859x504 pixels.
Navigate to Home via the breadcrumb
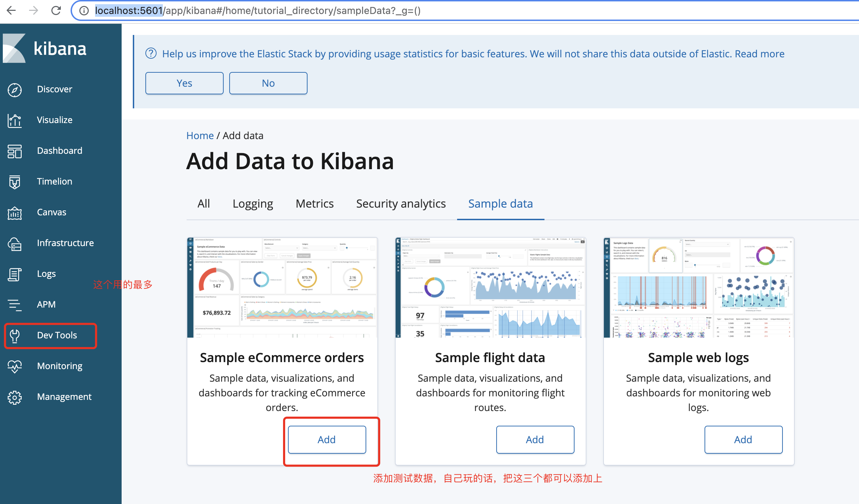[200, 136]
